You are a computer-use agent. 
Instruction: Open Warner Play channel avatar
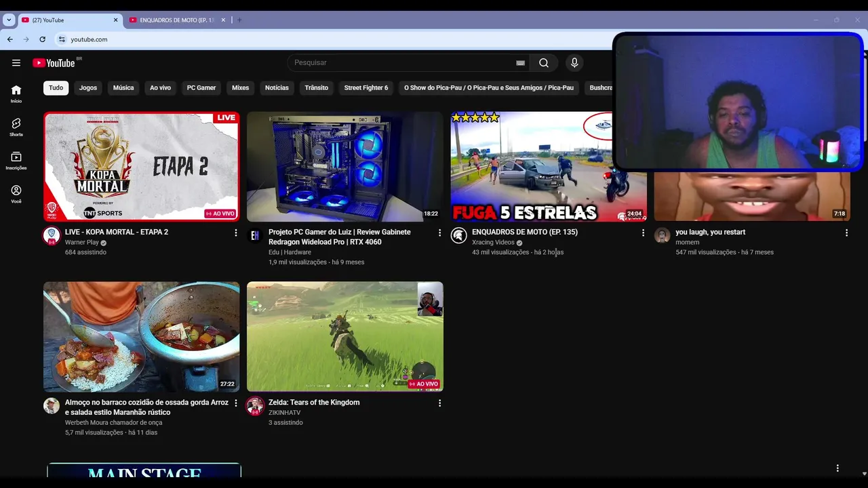point(52,235)
